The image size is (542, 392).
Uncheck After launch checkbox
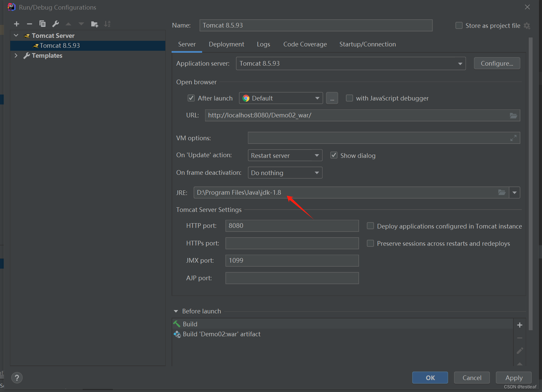[191, 98]
